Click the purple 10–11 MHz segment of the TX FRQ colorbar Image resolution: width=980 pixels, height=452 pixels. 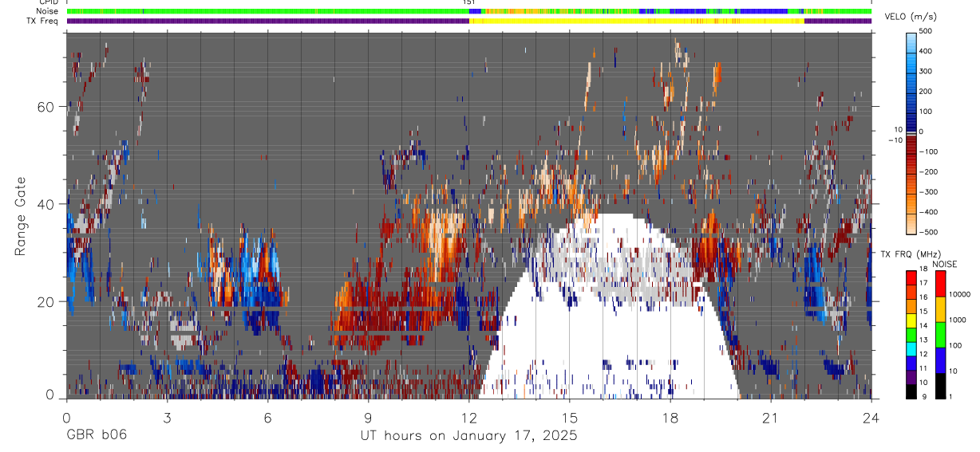(x=911, y=376)
